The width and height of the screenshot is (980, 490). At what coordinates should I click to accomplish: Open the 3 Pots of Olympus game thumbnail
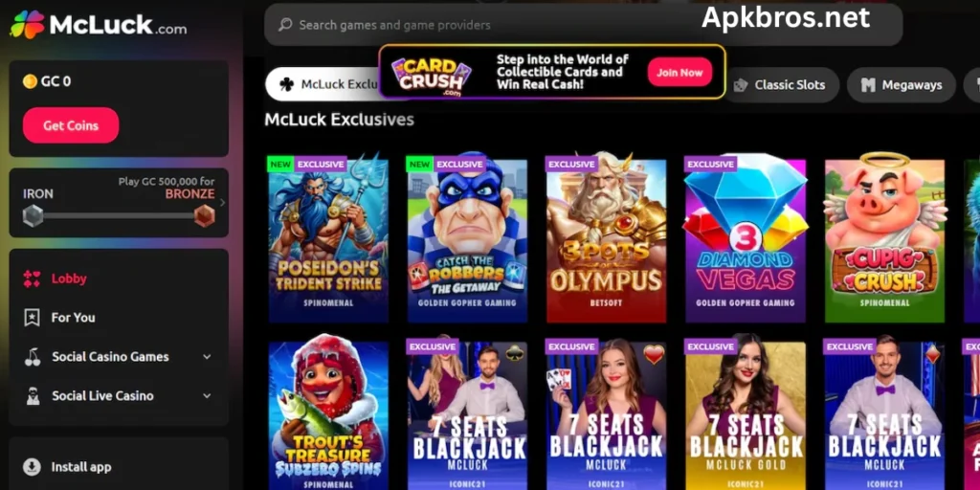pos(606,239)
